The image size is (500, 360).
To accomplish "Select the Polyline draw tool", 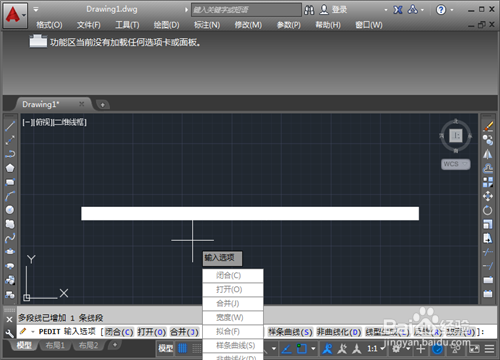I will point(10,154).
